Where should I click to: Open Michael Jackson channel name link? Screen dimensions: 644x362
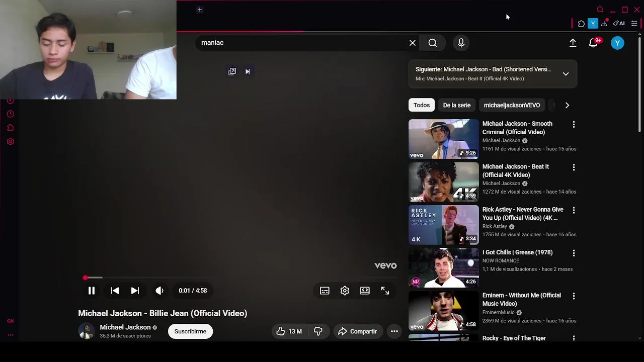pos(125,327)
